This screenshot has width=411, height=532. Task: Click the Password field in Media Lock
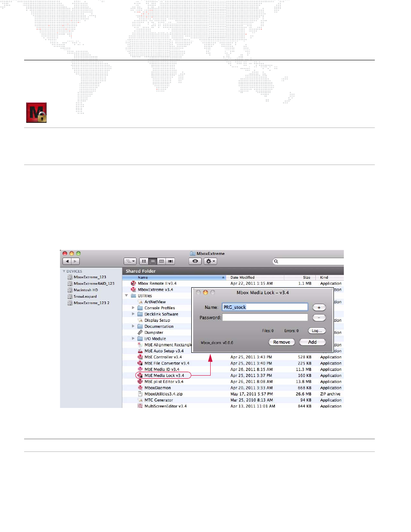coord(265,317)
